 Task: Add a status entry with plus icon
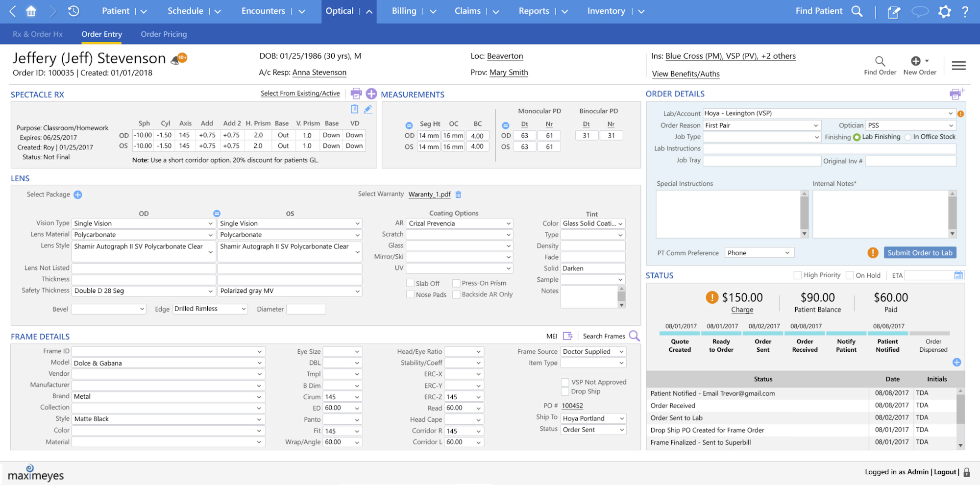click(956, 363)
